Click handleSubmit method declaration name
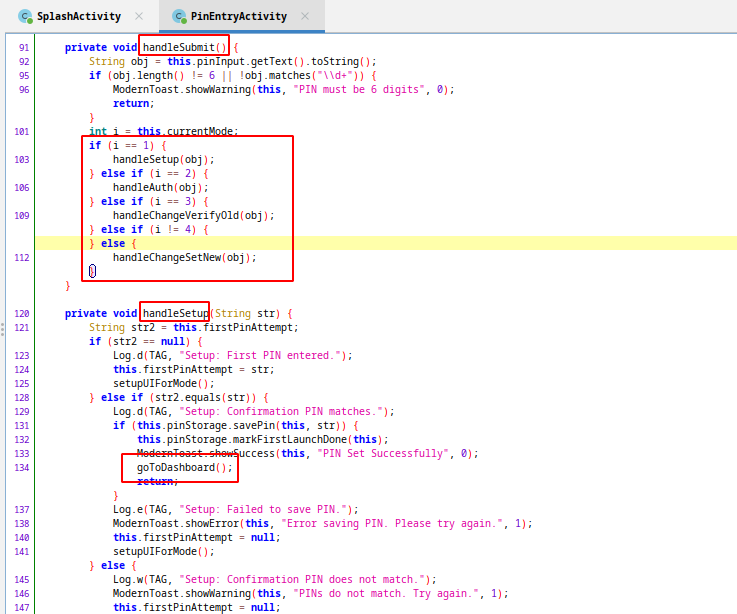The image size is (737, 614). pos(182,47)
